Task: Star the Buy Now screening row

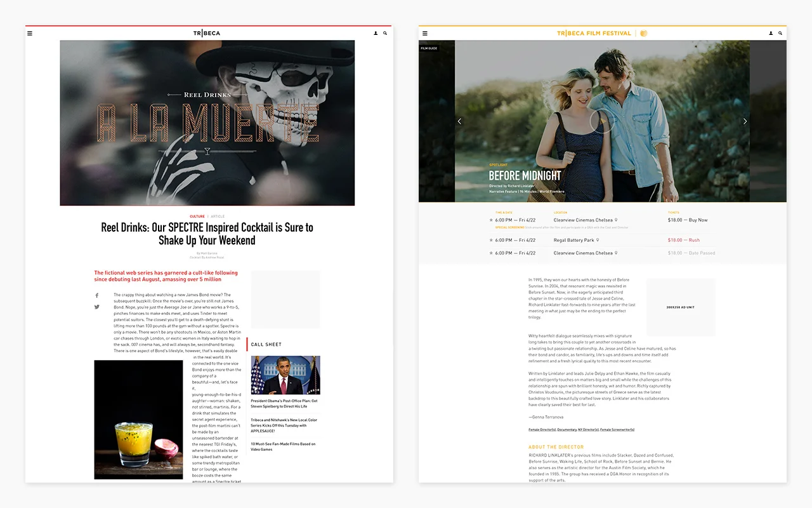Action: pyautogui.click(x=491, y=220)
